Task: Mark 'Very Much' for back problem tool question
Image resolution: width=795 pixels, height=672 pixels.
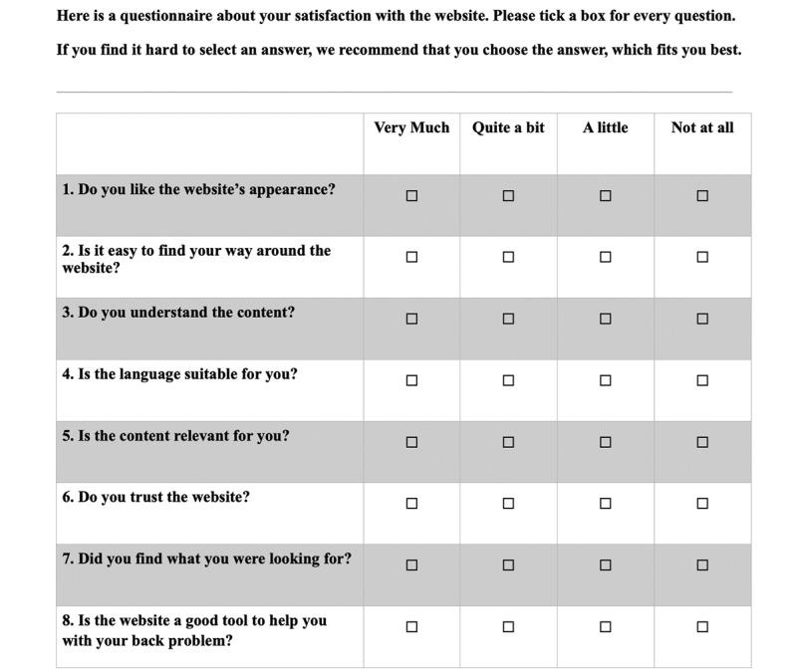Action: [x=411, y=627]
